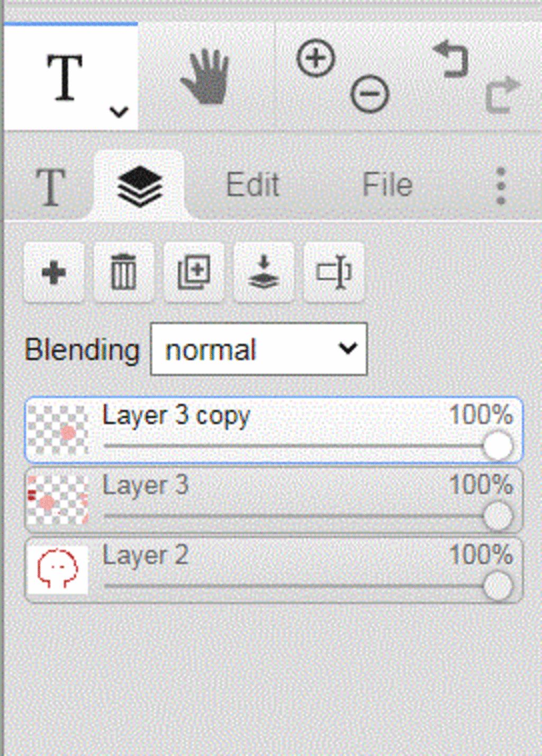542x756 pixels.
Task: Switch to the Text settings tab
Action: point(50,186)
